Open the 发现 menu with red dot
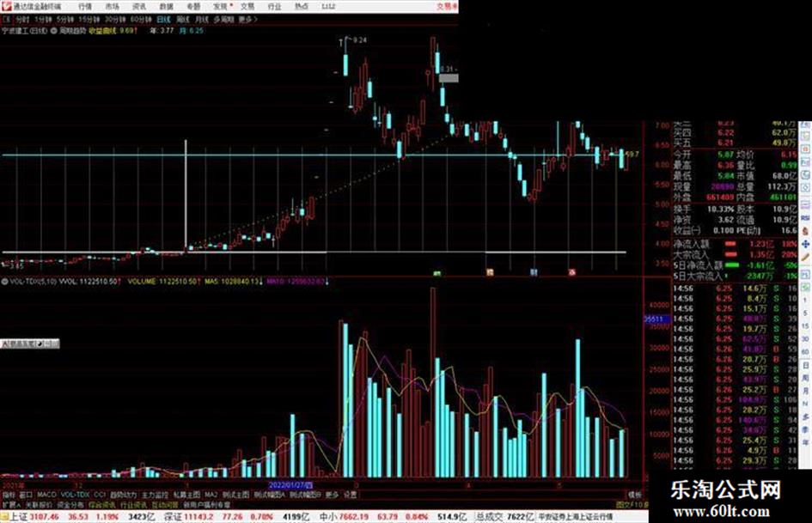 point(223,7)
